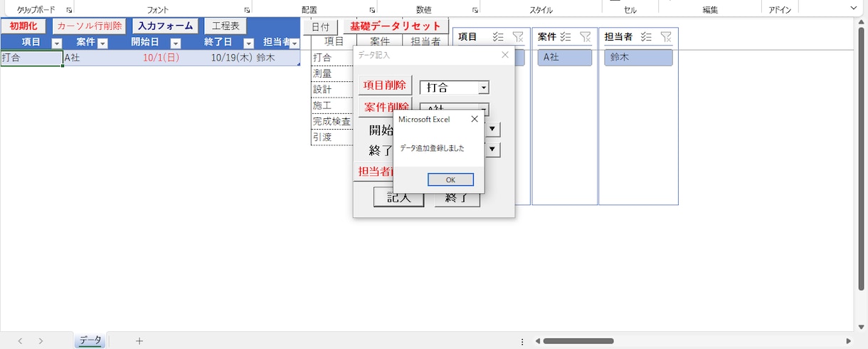This screenshot has width=868, height=349.
Task: Click horizontal scrollbar left arrow
Action: click(x=539, y=341)
